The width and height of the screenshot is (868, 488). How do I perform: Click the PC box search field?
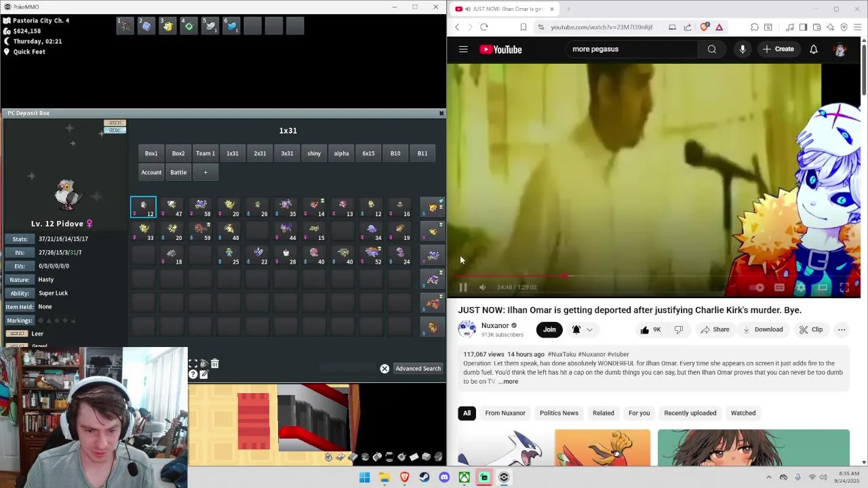[348, 369]
